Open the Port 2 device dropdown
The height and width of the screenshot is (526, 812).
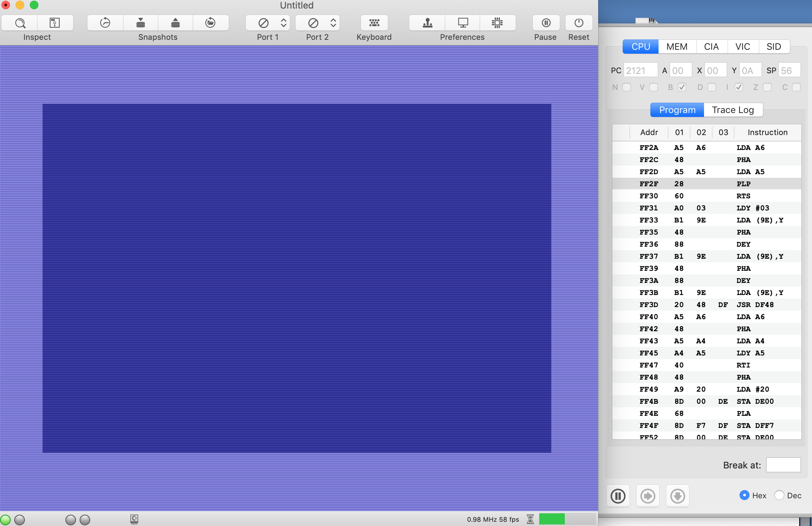coord(318,23)
